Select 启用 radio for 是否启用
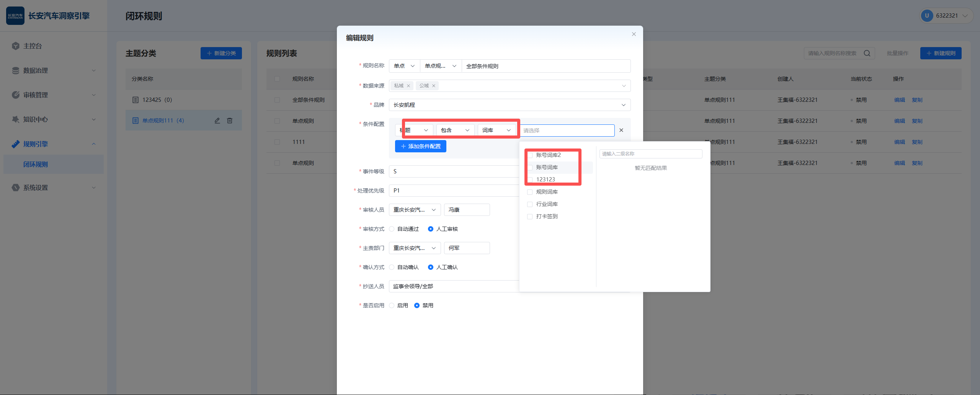The height and width of the screenshot is (395, 980). click(x=392, y=305)
